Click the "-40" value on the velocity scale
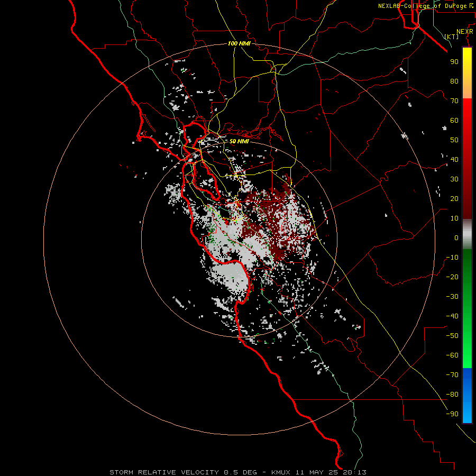This screenshot has width=476, height=476. (x=452, y=316)
